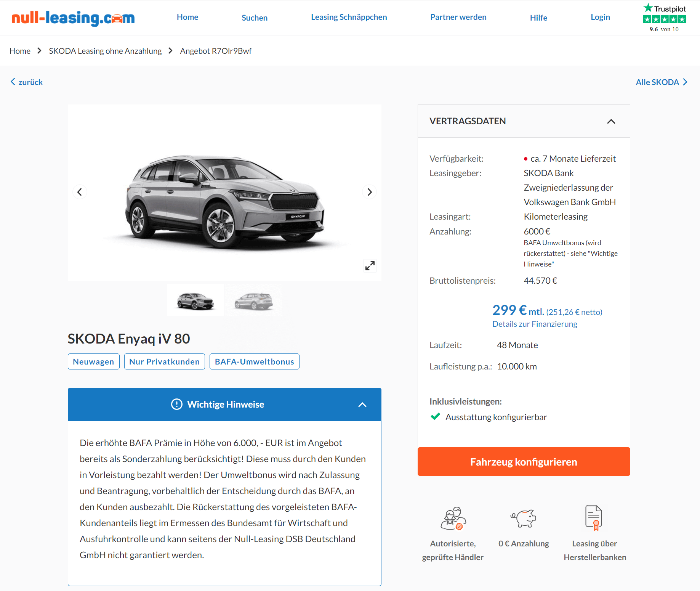The height and width of the screenshot is (591, 700).
Task: Click the authorized dealers icon
Action: [453, 519]
